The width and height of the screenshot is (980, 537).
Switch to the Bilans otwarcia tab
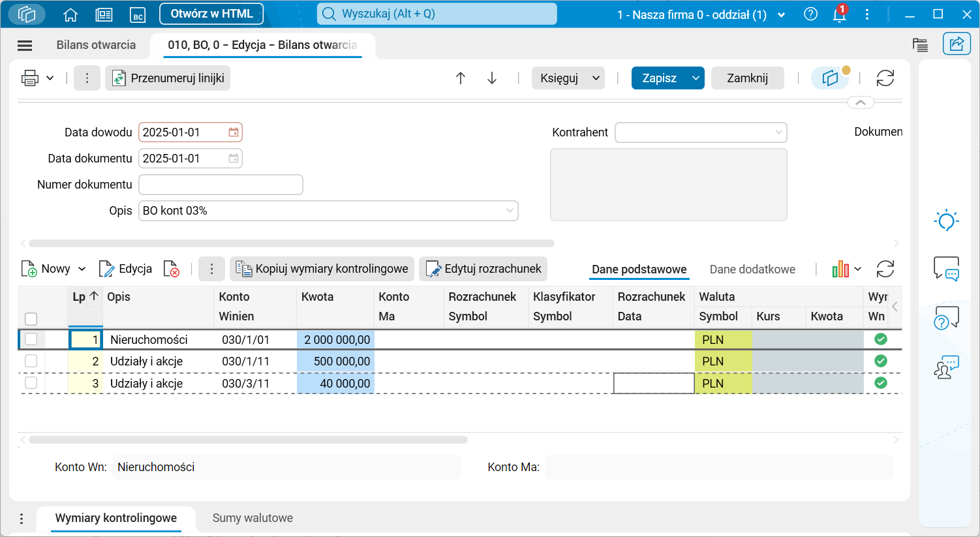pos(97,45)
